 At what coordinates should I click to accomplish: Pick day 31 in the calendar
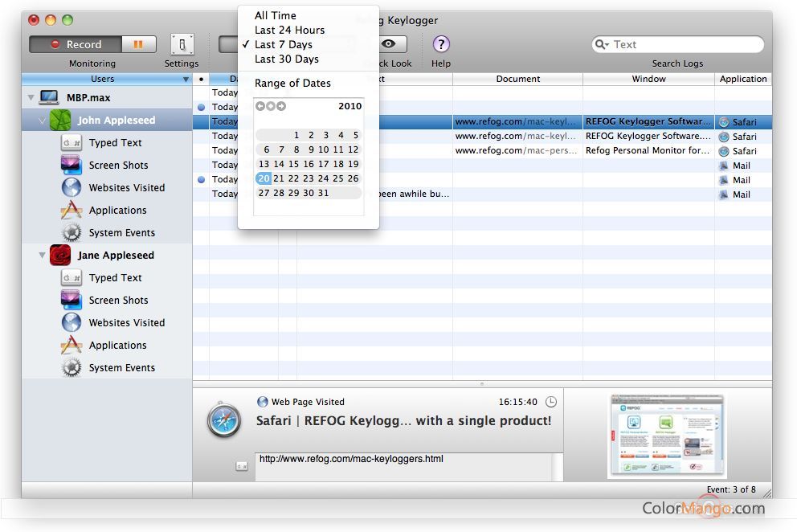click(x=323, y=193)
